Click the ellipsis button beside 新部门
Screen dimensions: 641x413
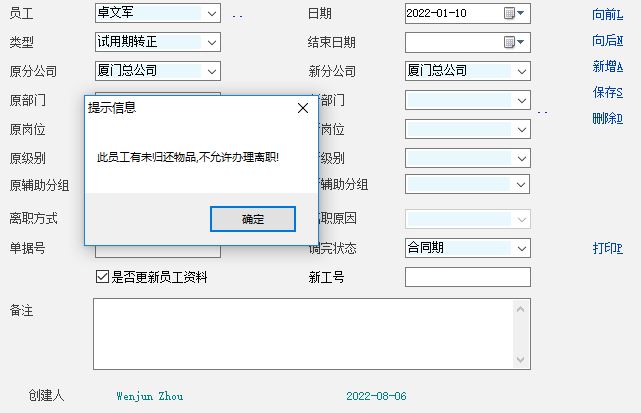coord(542,112)
